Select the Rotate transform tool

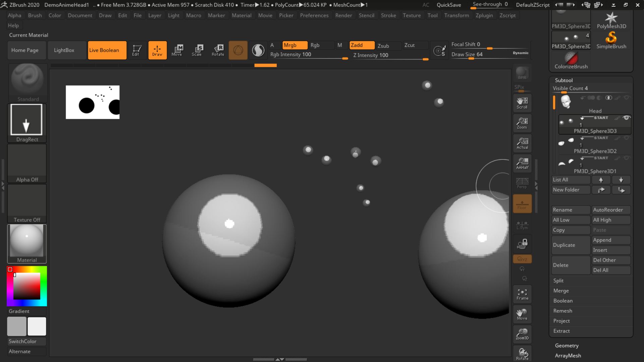[218, 50]
